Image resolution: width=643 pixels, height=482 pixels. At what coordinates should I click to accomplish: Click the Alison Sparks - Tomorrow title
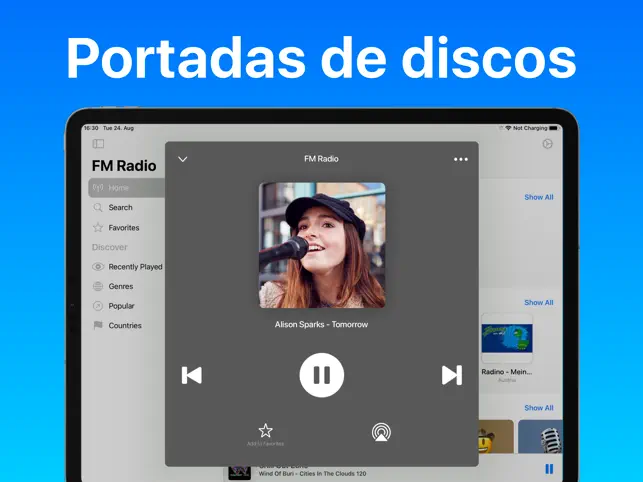[322, 324]
